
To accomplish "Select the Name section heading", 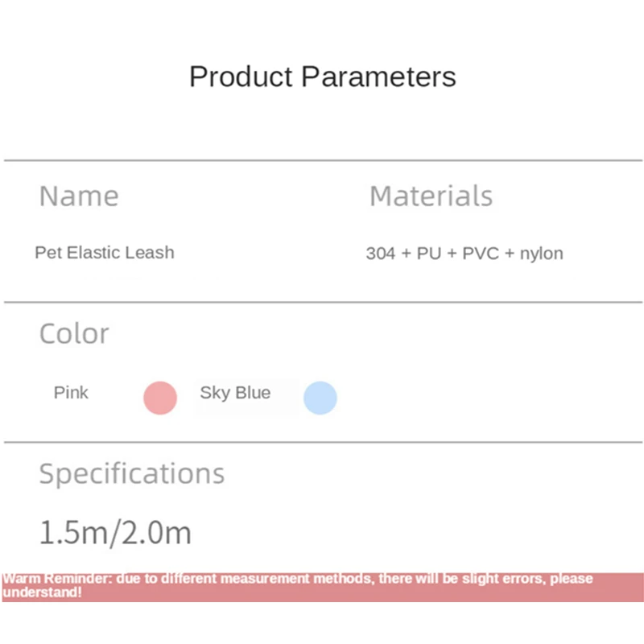I will point(79,196).
